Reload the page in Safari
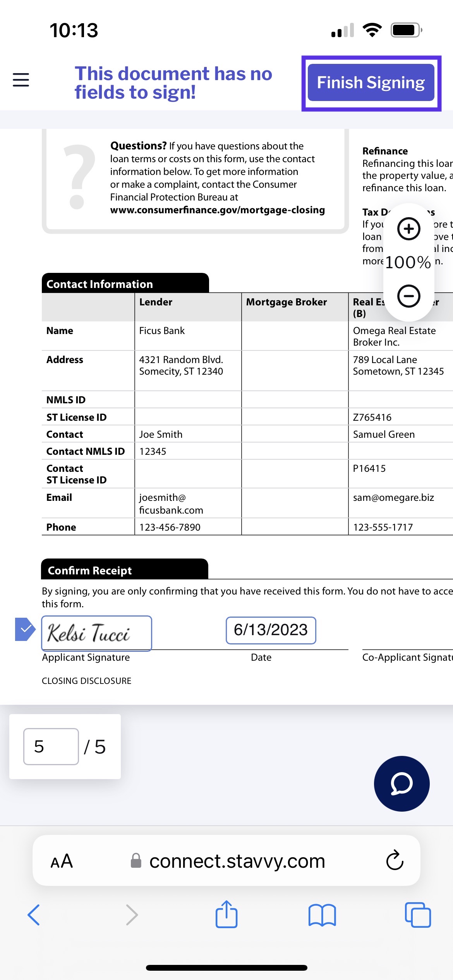453x980 pixels. [395, 860]
